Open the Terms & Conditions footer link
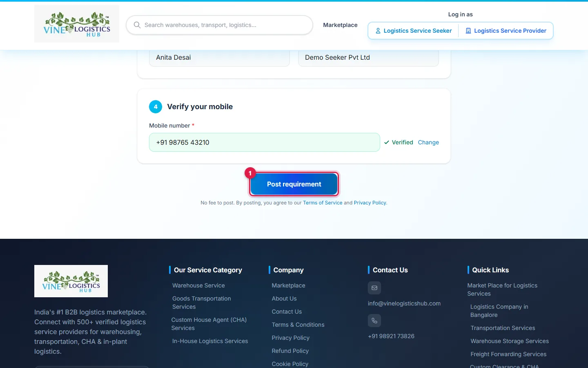This screenshot has height=368, width=588. pos(298,325)
